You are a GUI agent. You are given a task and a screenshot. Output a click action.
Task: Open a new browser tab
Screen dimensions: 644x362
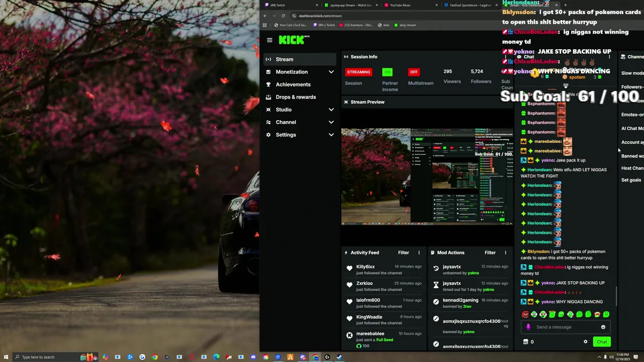click(x=565, y=5)
